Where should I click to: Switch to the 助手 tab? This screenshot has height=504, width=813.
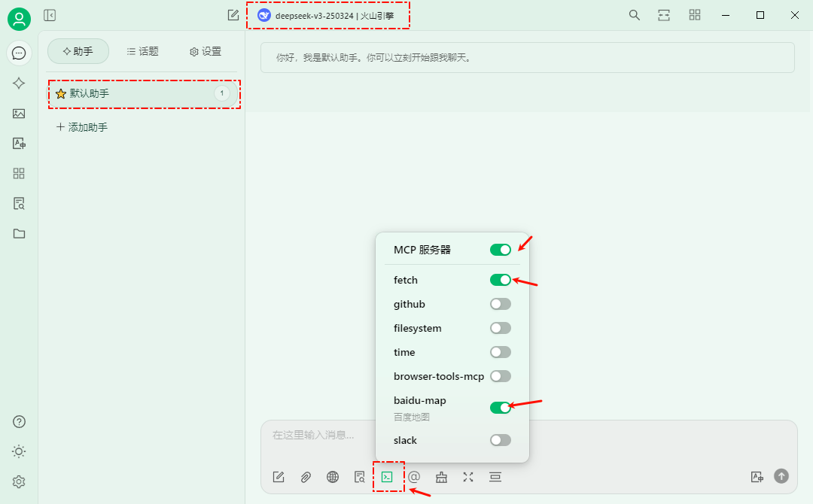pos(78,51)
